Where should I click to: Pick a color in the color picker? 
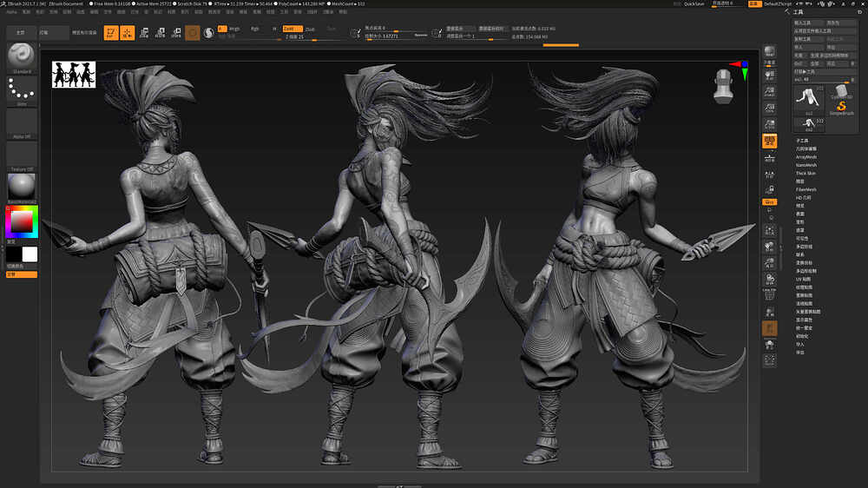coord(22,221)
